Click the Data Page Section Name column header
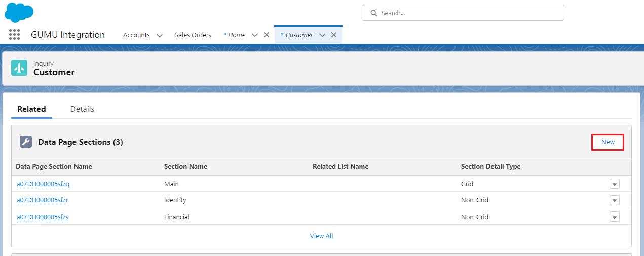The width and height of the screenshot is (644, 256). (x=54, y=166)
